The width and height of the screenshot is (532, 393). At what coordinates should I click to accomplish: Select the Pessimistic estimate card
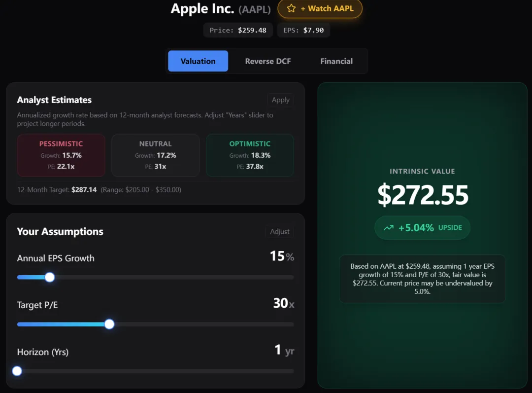coord(61,155)
